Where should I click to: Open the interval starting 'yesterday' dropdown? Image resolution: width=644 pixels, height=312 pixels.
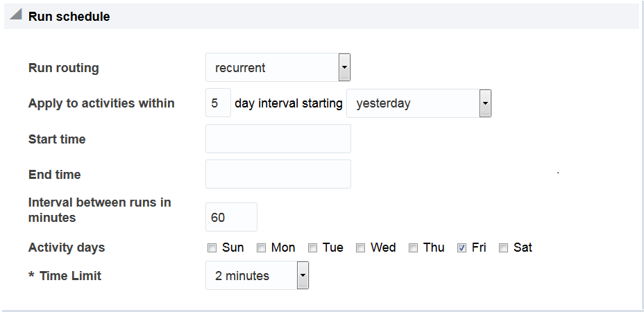point(486,104)
